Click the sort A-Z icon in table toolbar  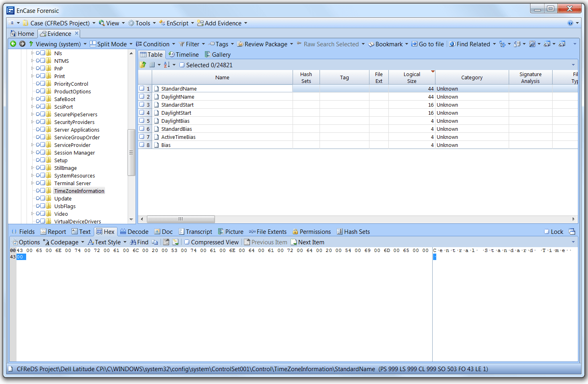click(x=167, y=65)
